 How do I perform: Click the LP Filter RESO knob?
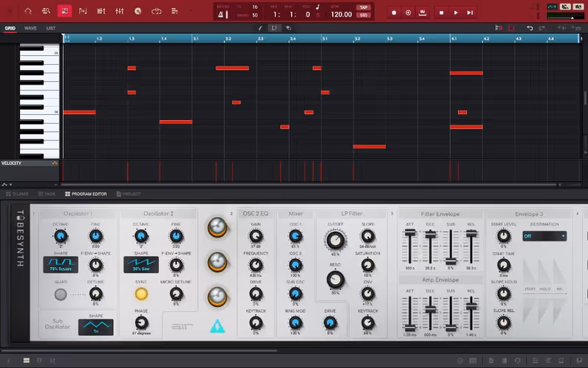point(335,280)
